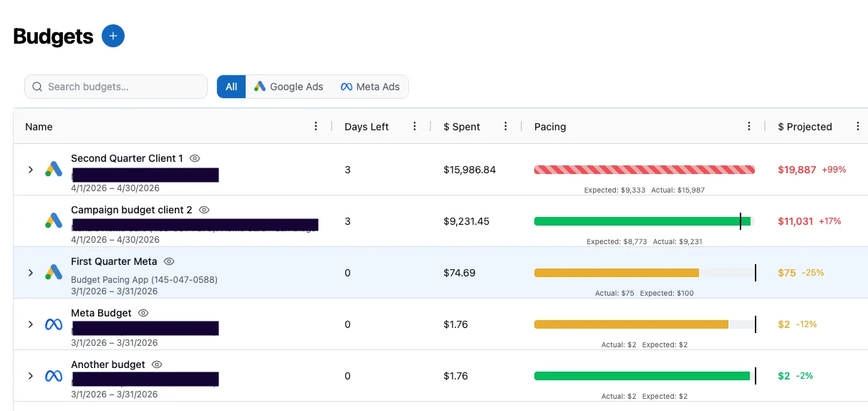Screen dimensions: 868x411
Task: Filter budgets by Google Ads tab
Action: pyautogui.click(x=289, y=87)
